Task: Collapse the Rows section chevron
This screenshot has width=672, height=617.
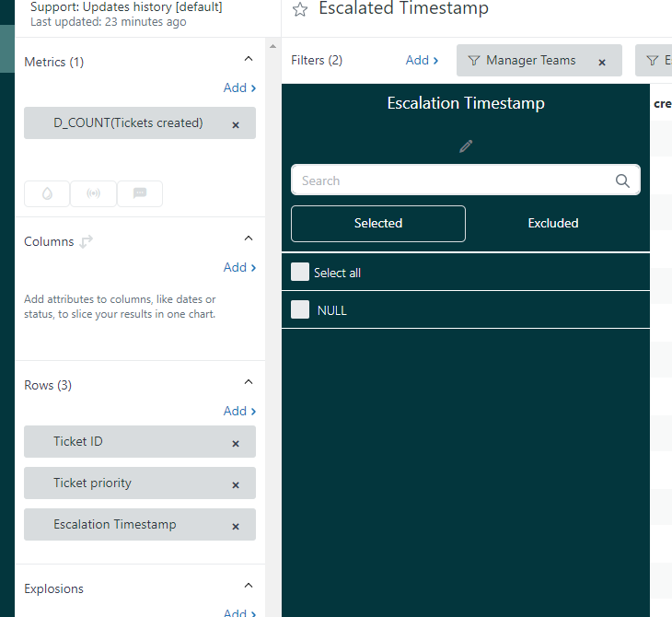Action: [x=248, y=382]
